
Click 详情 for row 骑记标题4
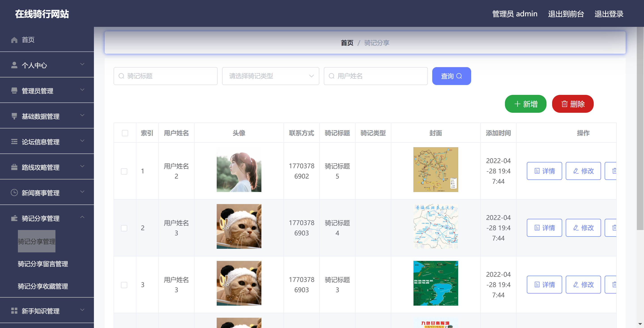[544, 228]
